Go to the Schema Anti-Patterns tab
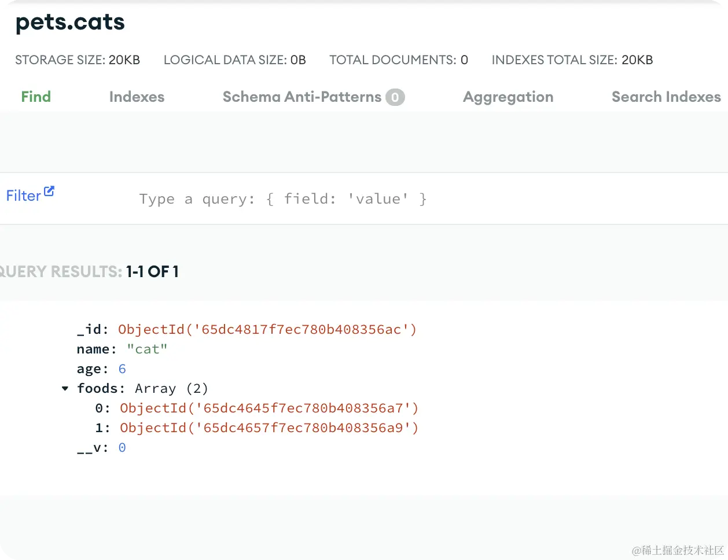Screen dimensions: 728x560 pos(302,97)
